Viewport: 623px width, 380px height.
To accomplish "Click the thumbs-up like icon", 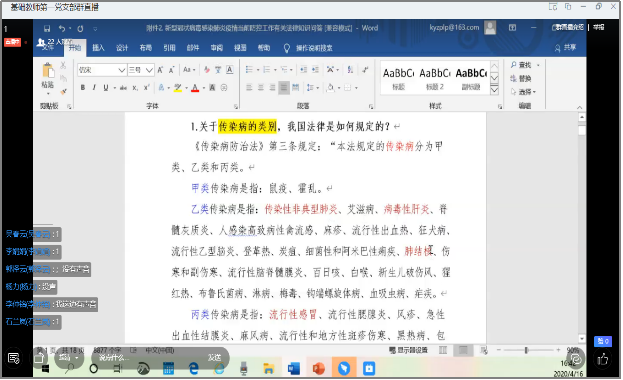I will (x=603, y=360).
